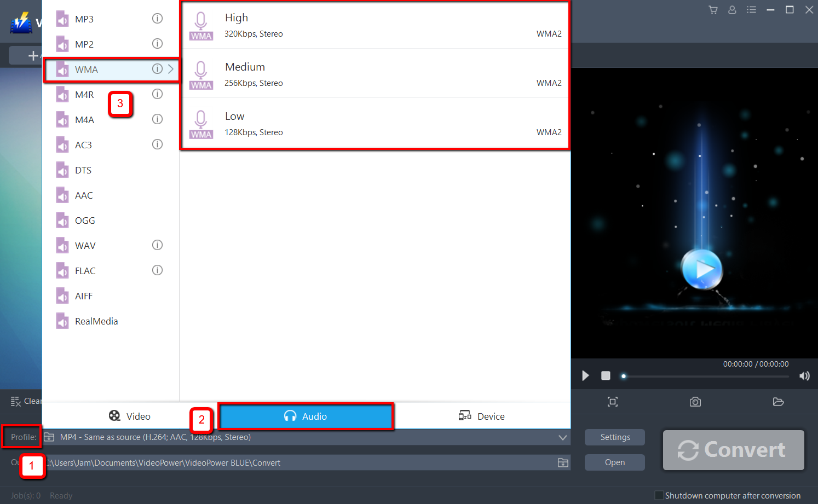
Task: Open the snapshot folder icon beside camera
Action: [x=778, y=401]
